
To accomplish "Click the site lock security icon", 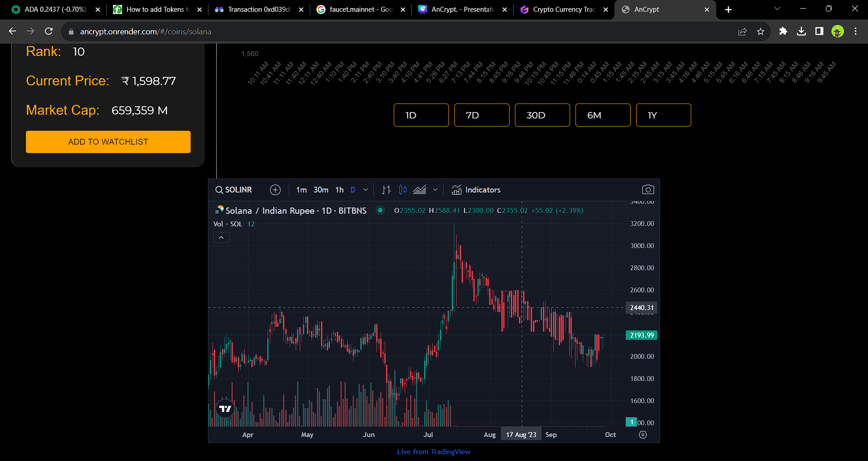I will coord(71,32).
